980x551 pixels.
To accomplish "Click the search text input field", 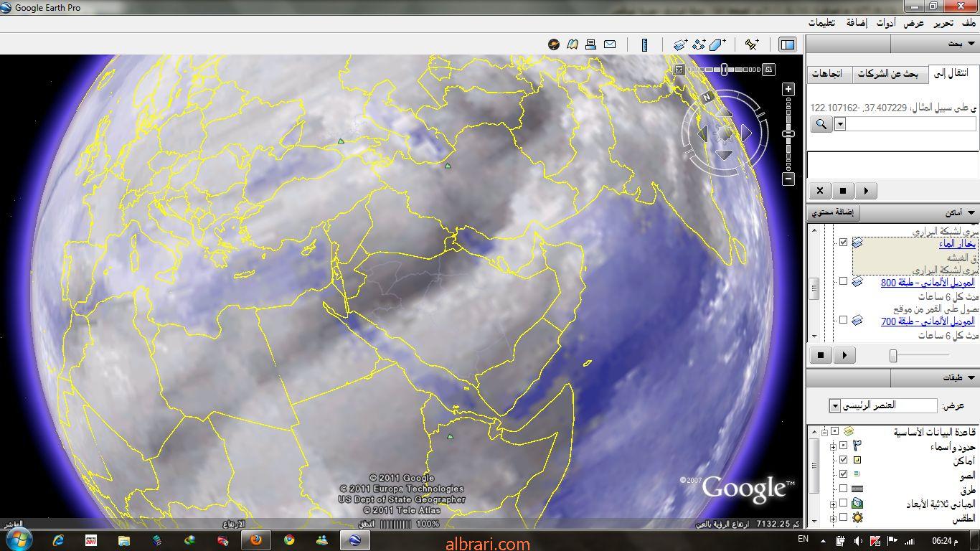I will (911, 124).
